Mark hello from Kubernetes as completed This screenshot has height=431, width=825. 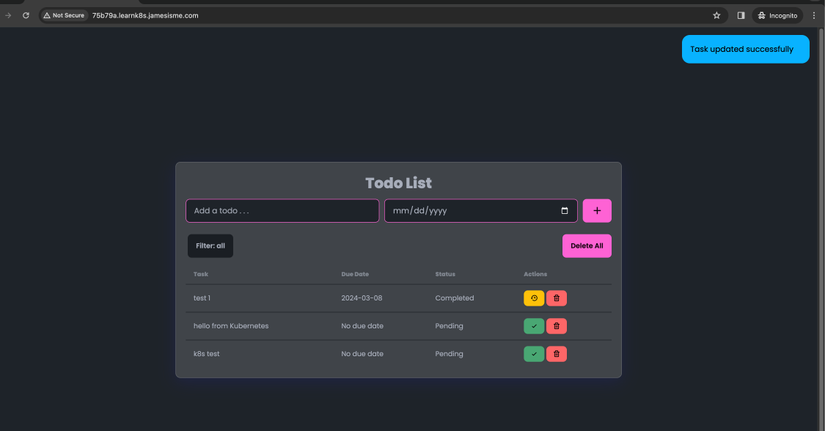[534, 326]
